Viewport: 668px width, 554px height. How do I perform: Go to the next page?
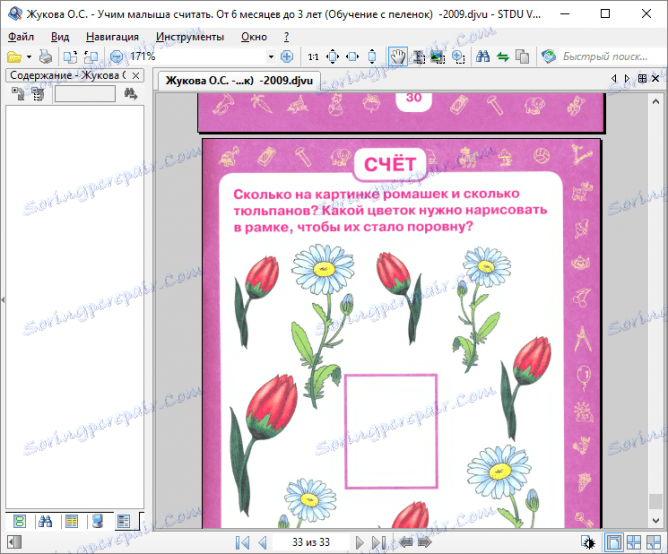tap(360, 542)
